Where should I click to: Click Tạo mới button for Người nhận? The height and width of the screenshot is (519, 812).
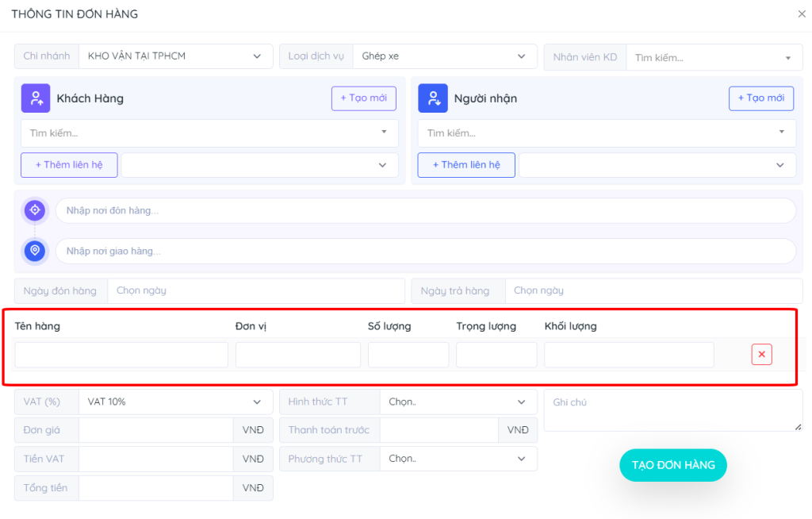760,98
